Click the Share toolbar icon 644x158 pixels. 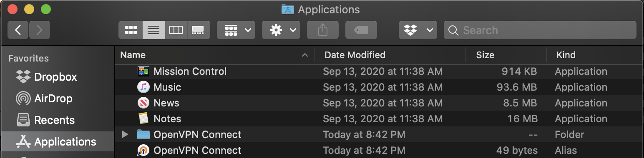pyautogui.click(x=322, y=30)
